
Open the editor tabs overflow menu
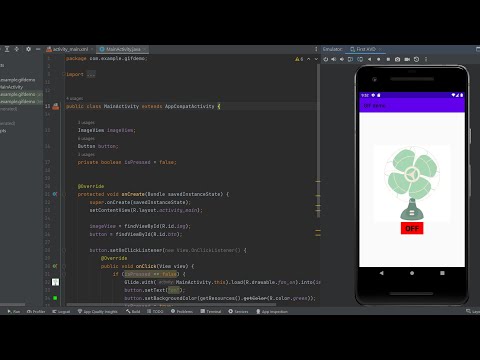(x=316, y=49)
